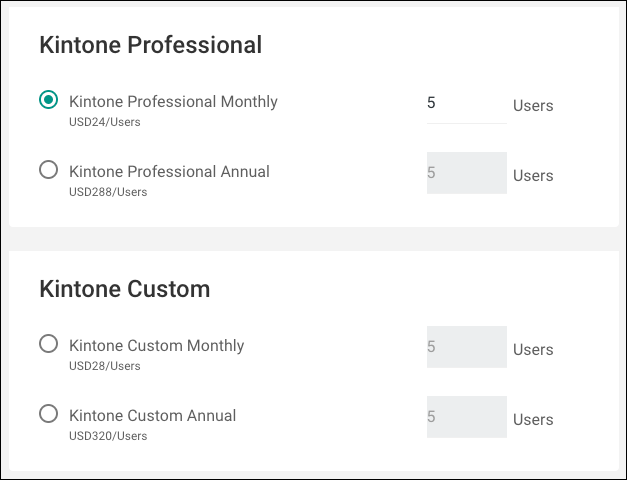
Task: Click the Kintone Professional section heading
Action: [150, 45]
